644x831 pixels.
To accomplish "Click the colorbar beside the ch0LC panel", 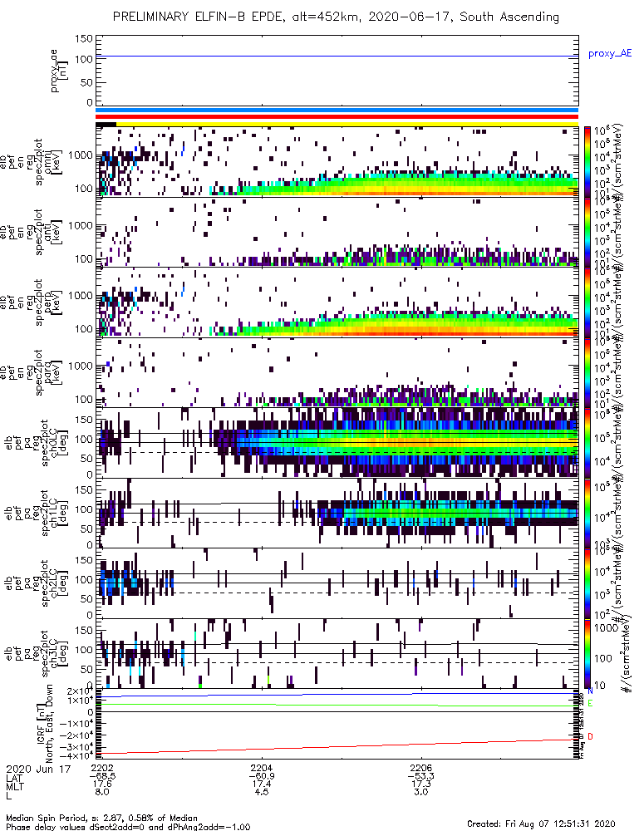I will tap(587, 443).
